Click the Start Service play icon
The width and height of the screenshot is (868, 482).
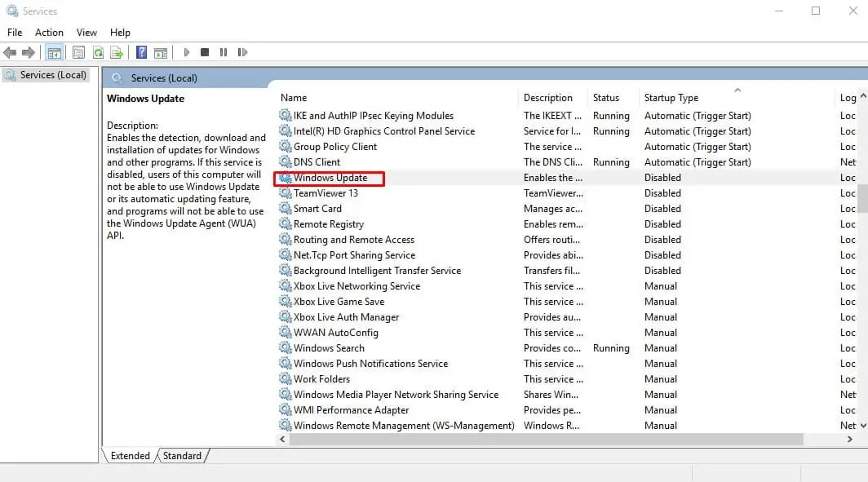[187, 52]
